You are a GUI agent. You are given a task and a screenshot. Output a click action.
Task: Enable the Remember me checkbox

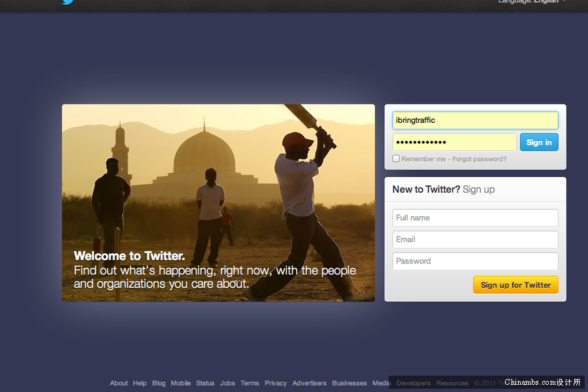click(396, 159)
